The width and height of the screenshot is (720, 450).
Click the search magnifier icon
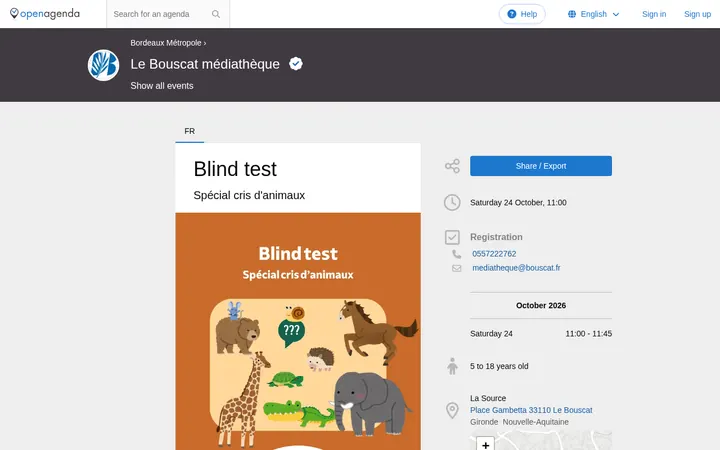[216, 14]
